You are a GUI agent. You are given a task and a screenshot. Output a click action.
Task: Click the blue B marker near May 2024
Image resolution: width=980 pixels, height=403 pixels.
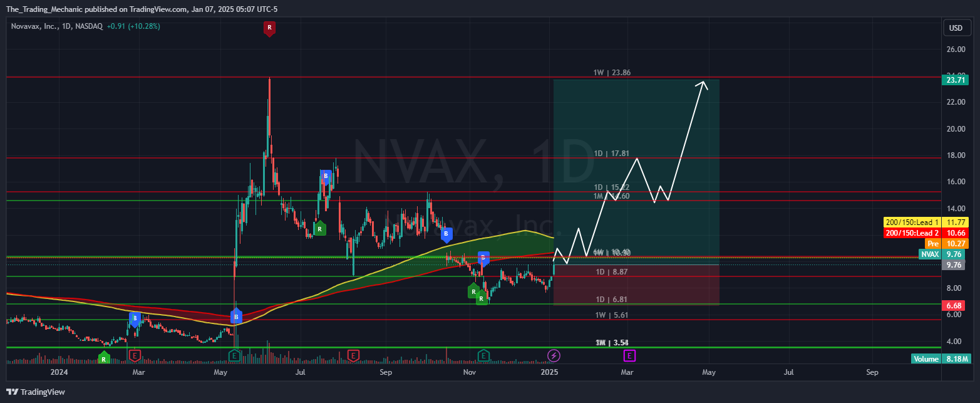coord(236,317)
